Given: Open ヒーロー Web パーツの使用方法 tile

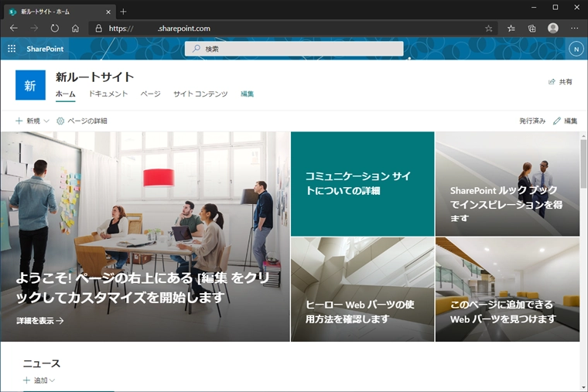Looking at the screenshot, I should (363, 289).
